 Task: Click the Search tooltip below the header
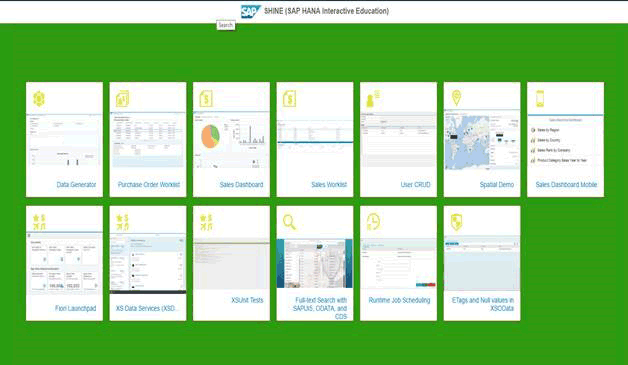[x=225, y=25]
